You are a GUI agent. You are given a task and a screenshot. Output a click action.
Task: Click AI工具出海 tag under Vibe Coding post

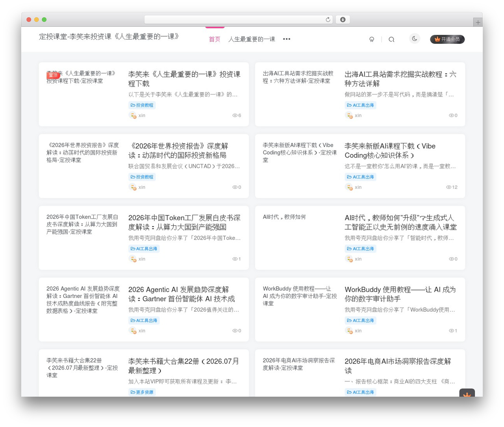click(x=360, y=177)
